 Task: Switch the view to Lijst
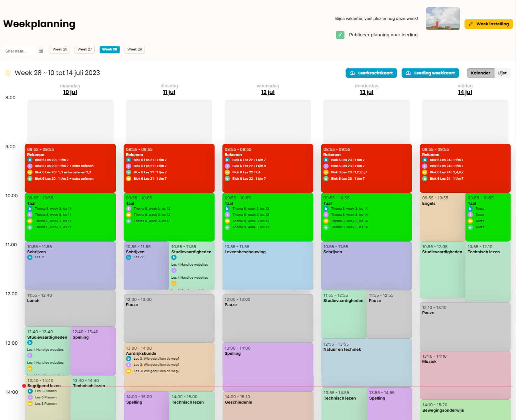click(x=502, y=73)
